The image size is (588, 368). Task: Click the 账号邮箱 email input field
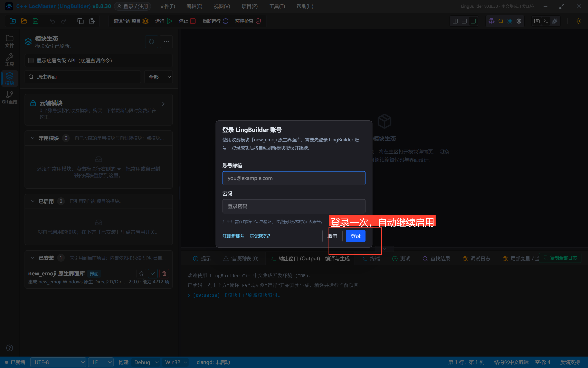pos(294,178)
